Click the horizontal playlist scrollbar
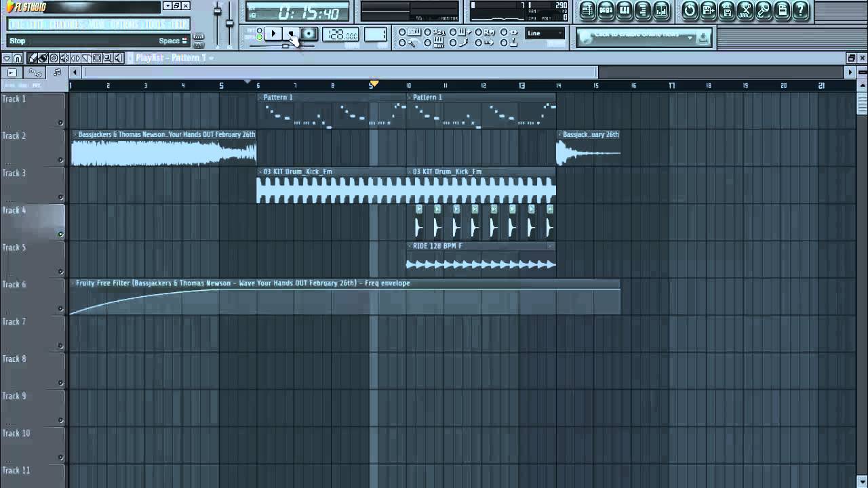Image resolution: width=868 pixels, height=488 pixels. click(339, 73)
